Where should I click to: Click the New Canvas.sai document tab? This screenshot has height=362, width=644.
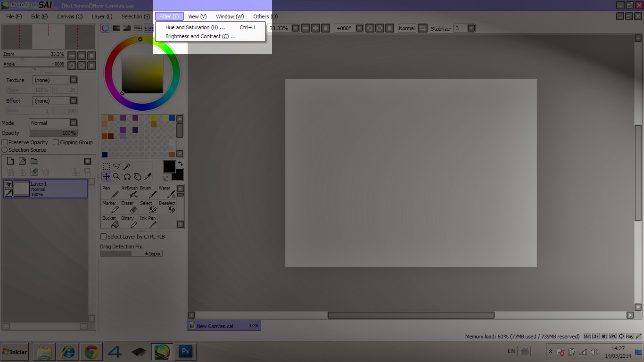tap(224, 326)
